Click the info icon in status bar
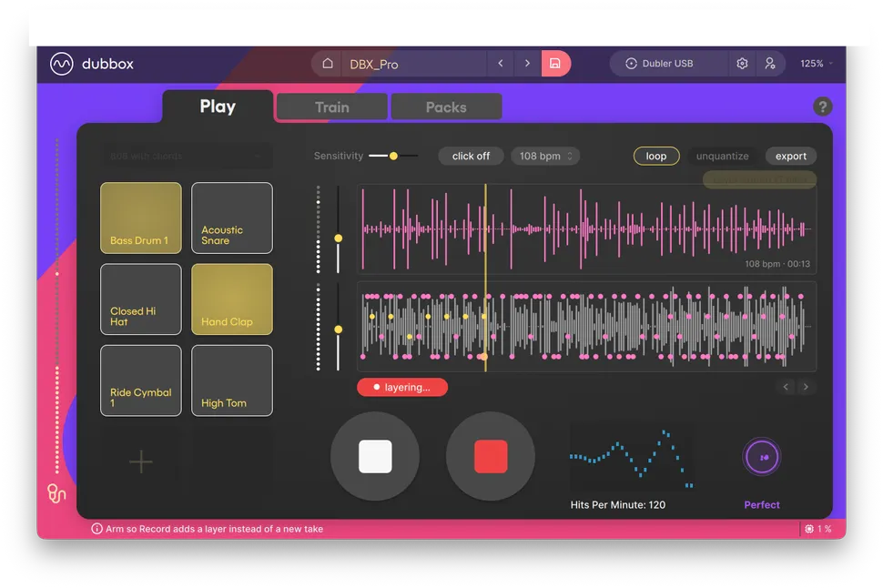 [x=96, y=529]
